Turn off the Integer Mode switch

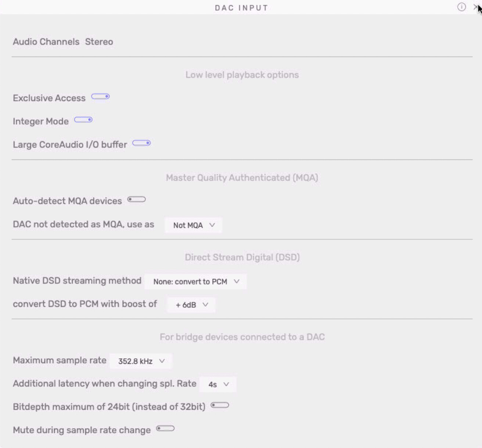coord(83,120)
